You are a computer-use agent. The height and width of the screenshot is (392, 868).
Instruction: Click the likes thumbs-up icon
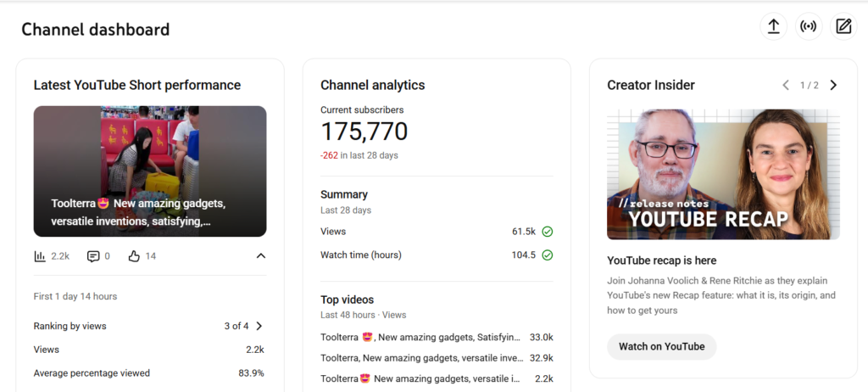pos(134,256)
